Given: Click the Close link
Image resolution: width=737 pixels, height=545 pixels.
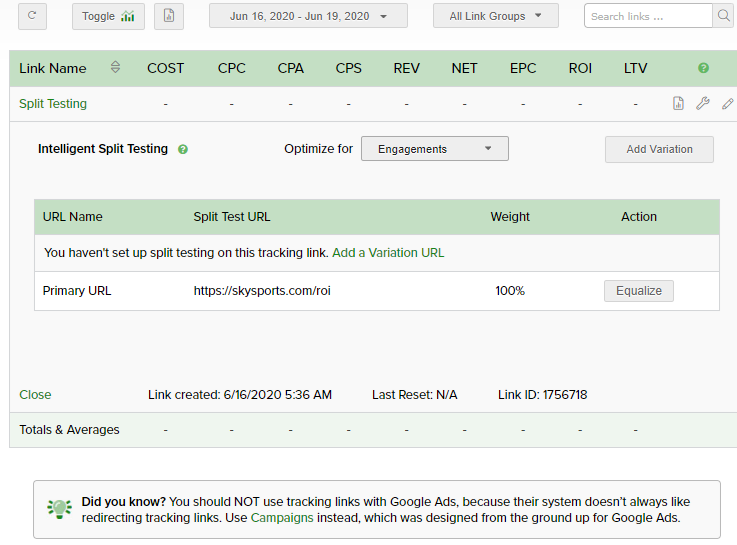Looking at the screenshot, I should (x=35, y=395).
